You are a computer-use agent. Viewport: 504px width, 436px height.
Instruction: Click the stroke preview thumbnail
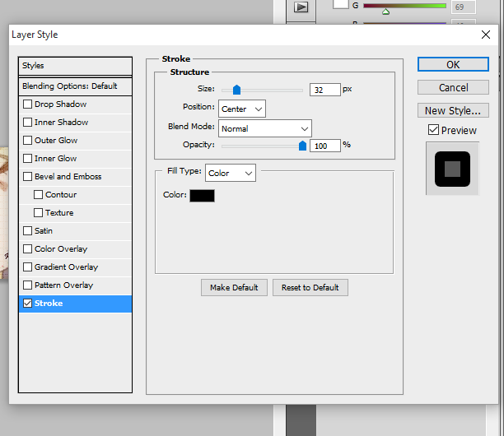point(452,169)
